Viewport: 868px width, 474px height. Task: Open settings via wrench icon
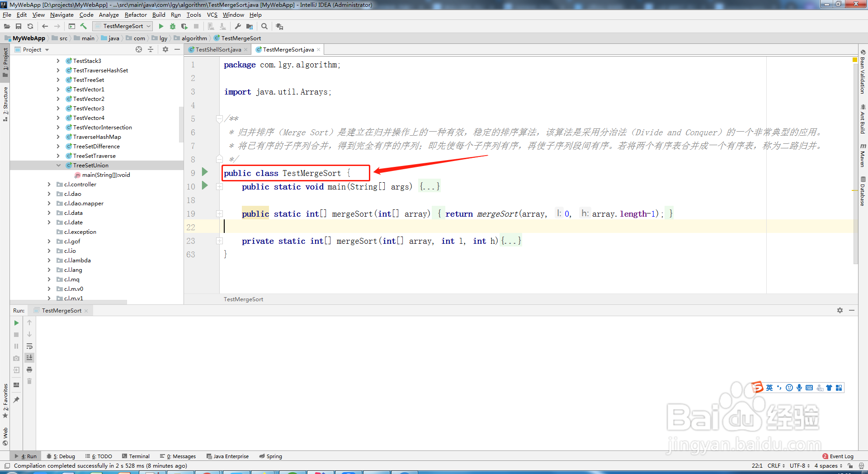(238, 27)
